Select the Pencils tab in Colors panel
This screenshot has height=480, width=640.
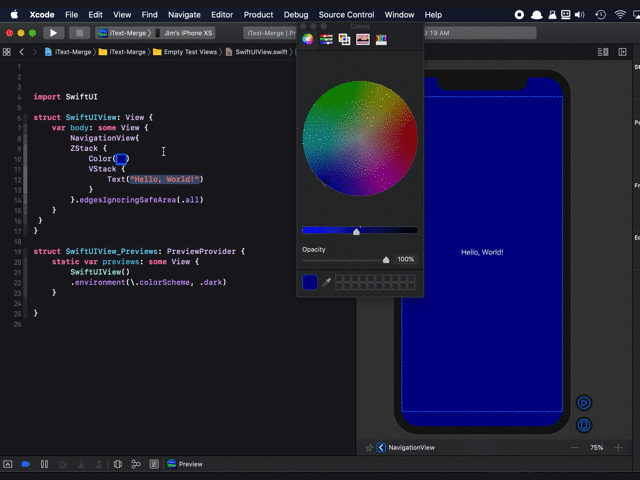tap(381, 39)
